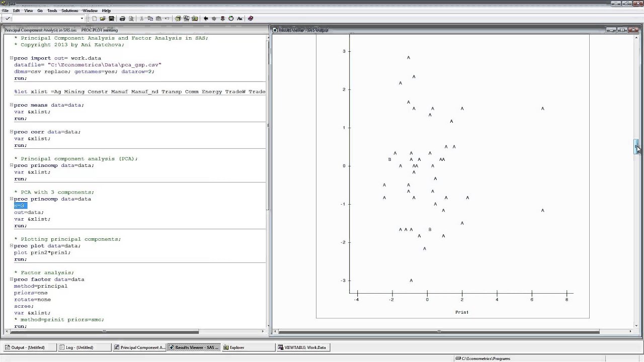Screen dimensions: 644x362
Task: Switch to the Explorer window tab
Action: click(249, 347)
